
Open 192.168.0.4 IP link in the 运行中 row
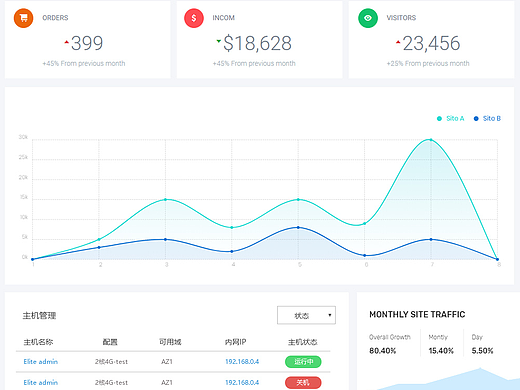242,362
